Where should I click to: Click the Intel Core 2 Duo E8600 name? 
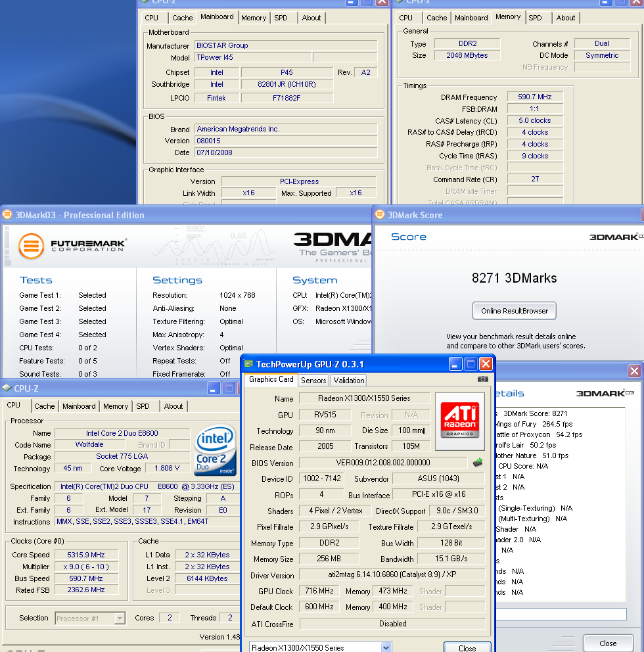[122, 433]
